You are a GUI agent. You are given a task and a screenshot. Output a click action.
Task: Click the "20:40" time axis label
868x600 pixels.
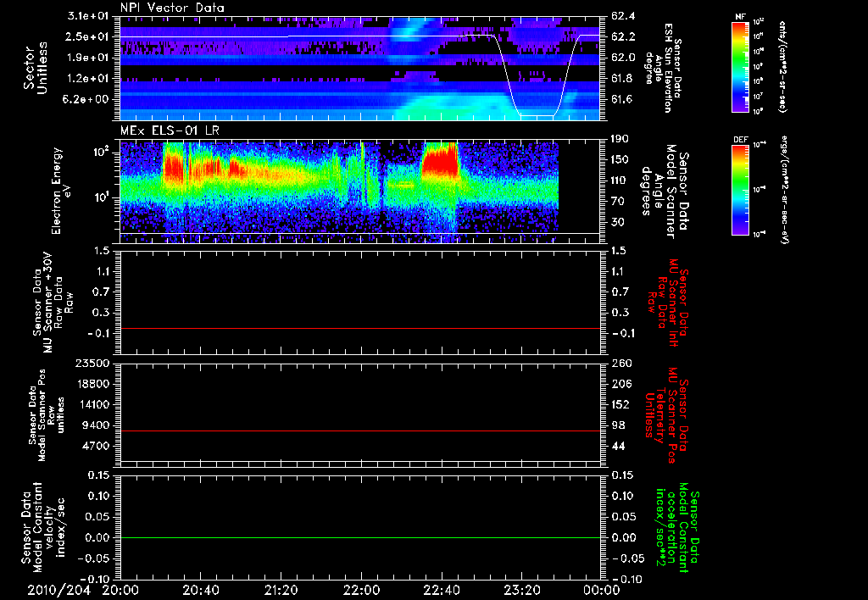click(x=200, y=591)
